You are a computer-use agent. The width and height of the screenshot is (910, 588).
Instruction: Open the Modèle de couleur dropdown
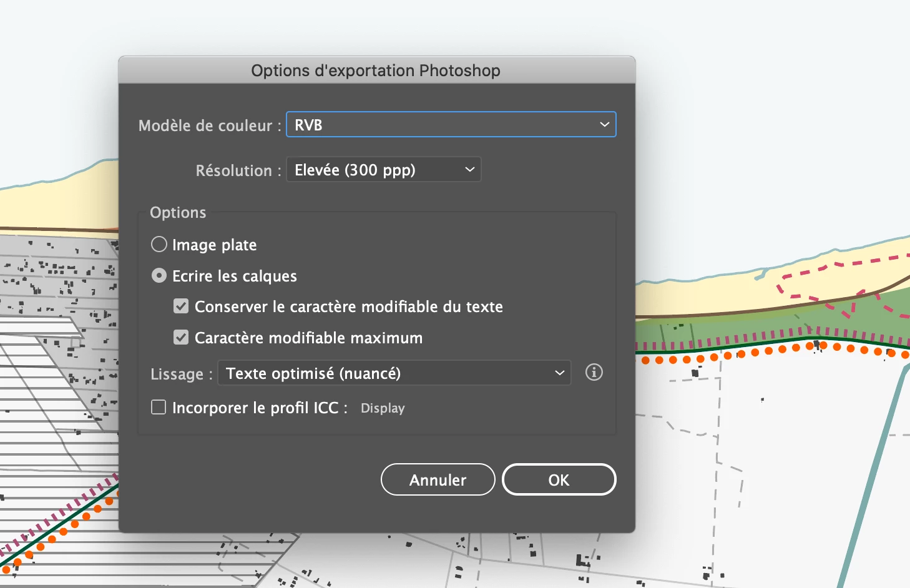click(451, 124)
